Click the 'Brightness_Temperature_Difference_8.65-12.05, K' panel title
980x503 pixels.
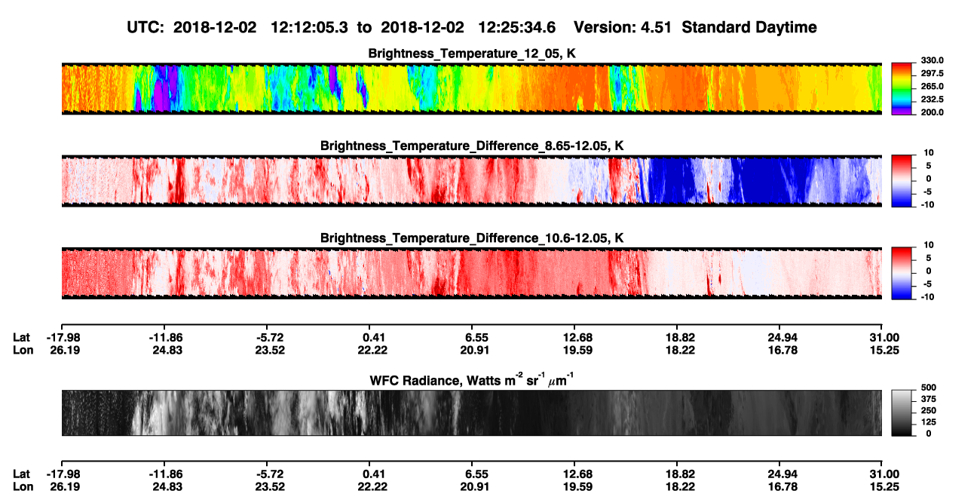(x=472, y=146)
